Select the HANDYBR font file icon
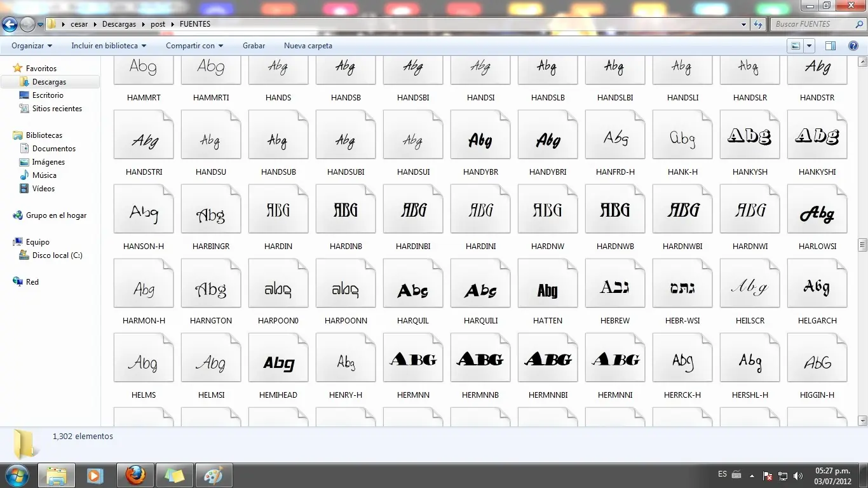This screenshot has width=868, height=488. click(480, 136)
